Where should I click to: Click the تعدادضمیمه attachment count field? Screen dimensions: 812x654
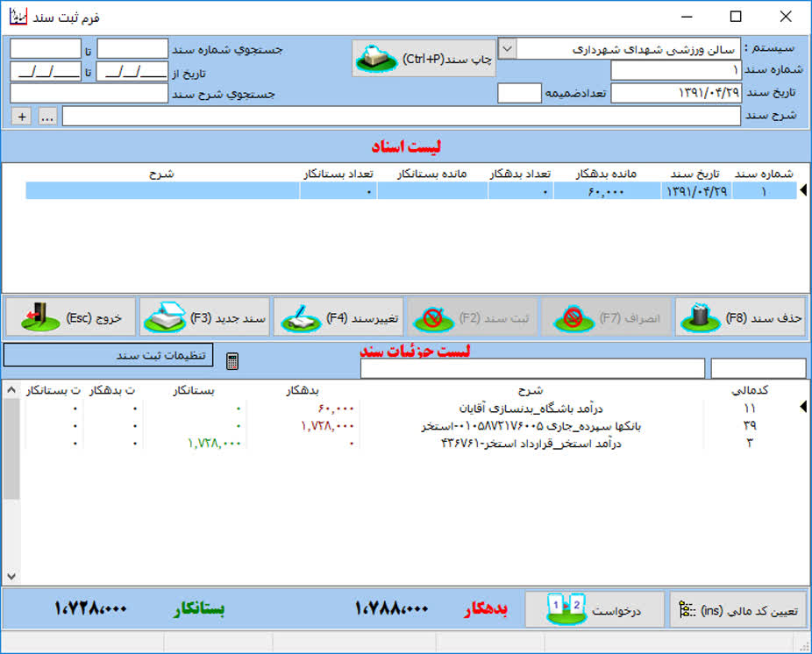[519, 93]
